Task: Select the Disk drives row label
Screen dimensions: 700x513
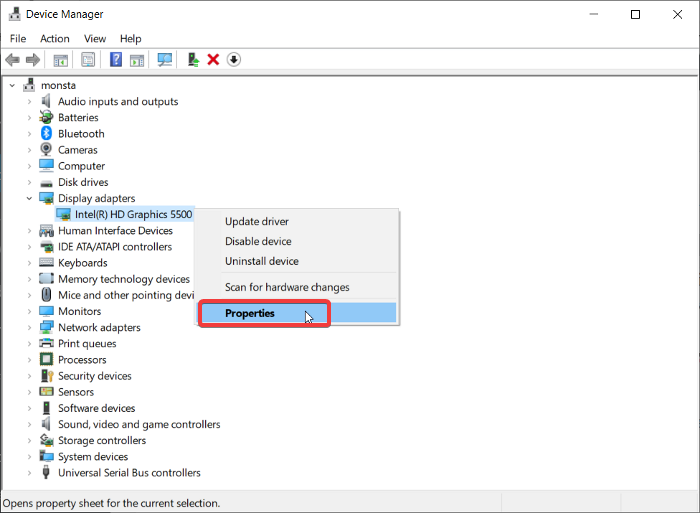Action: coord(83,182)
